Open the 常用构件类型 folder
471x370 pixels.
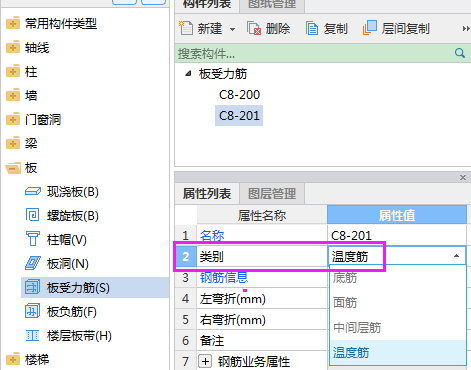point(13,24)
